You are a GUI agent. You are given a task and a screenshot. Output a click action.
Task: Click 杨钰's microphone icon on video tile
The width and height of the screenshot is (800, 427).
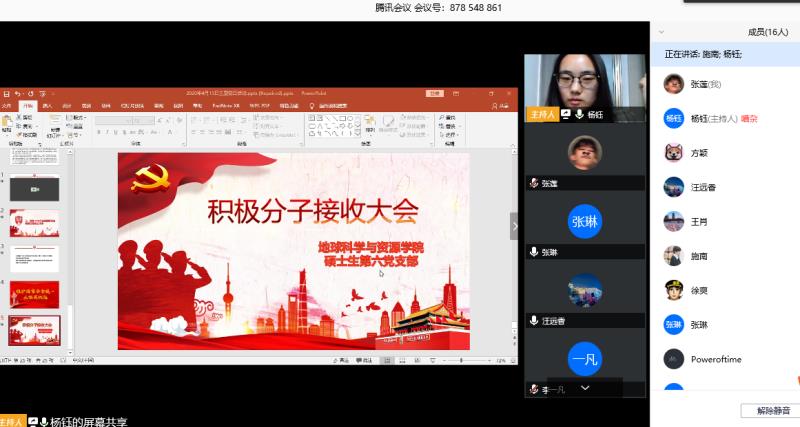point(580,115)
